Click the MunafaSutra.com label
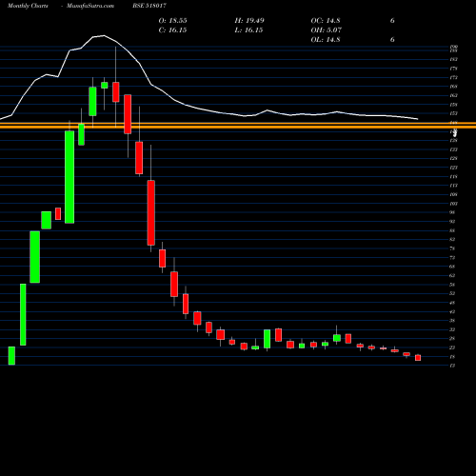 [90, 6]
